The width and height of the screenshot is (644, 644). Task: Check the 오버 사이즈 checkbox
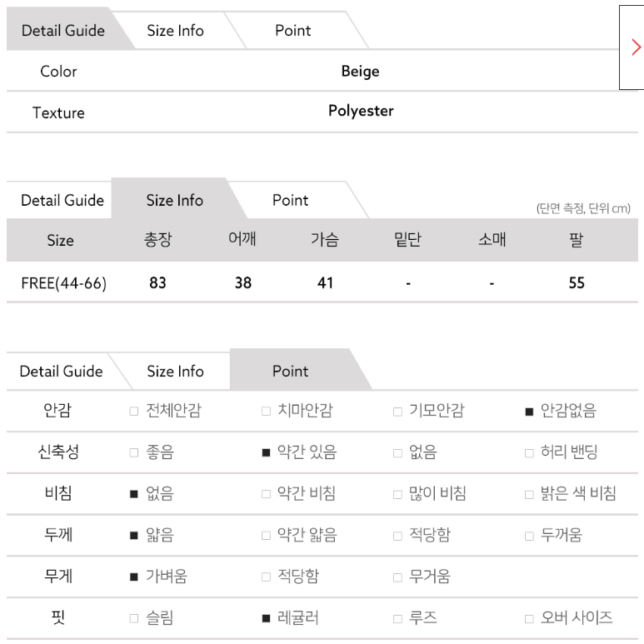pos(529,618)
